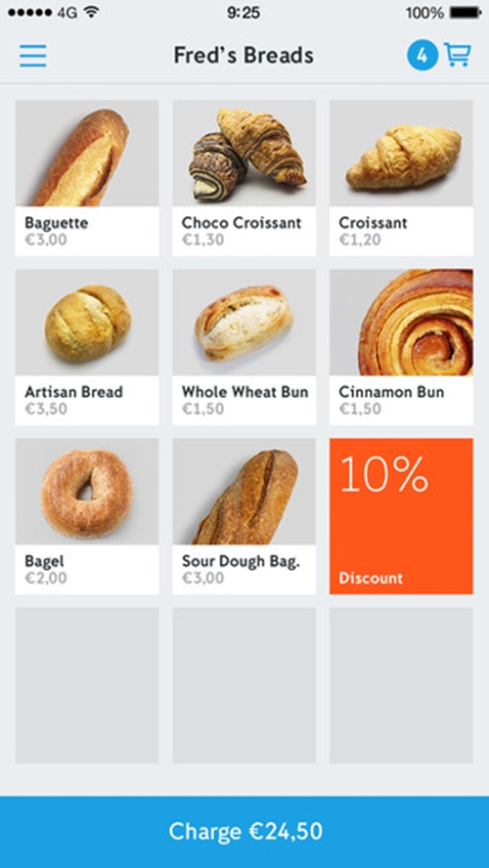Add a Croissant to the cart

point(402,178)
